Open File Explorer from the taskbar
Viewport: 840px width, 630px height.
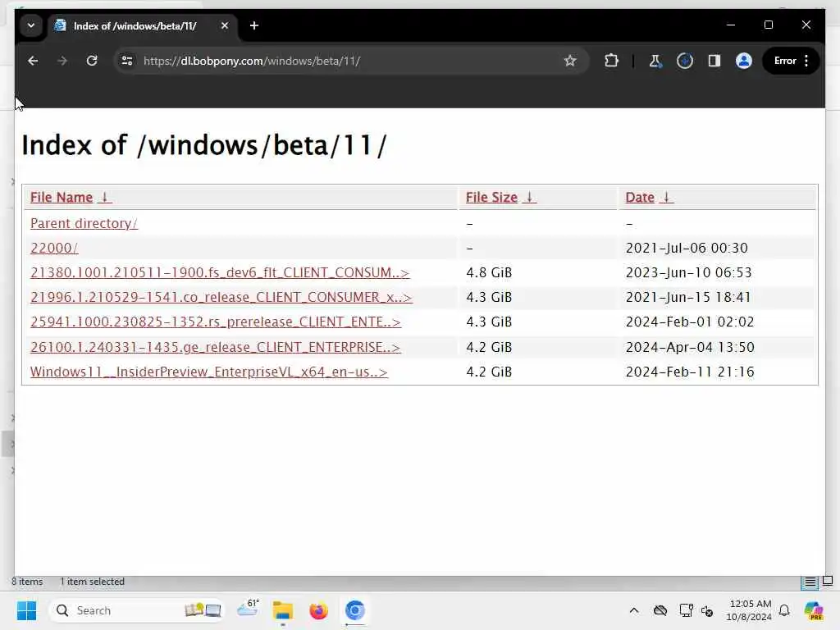coord(283,610)
